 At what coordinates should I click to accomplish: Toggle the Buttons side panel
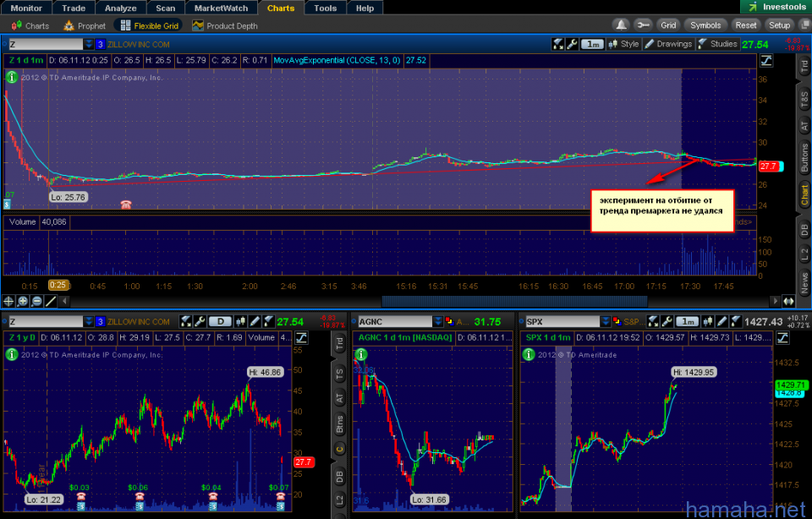(804, 158)
